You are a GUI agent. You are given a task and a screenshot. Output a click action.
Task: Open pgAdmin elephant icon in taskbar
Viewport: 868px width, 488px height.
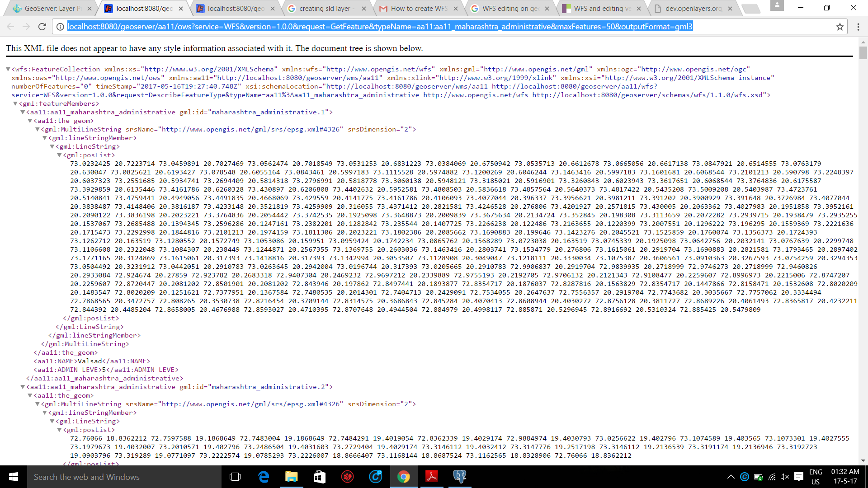click(x=459, y=477)
